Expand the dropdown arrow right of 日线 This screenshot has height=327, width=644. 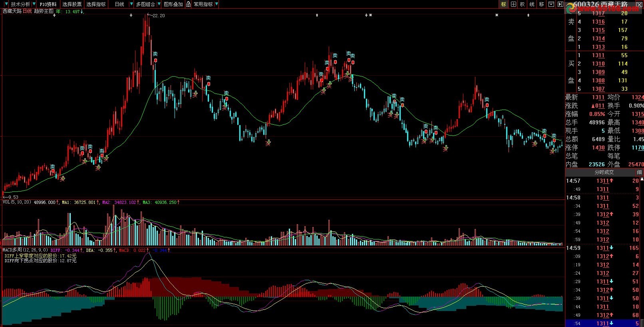pos(131,4)
